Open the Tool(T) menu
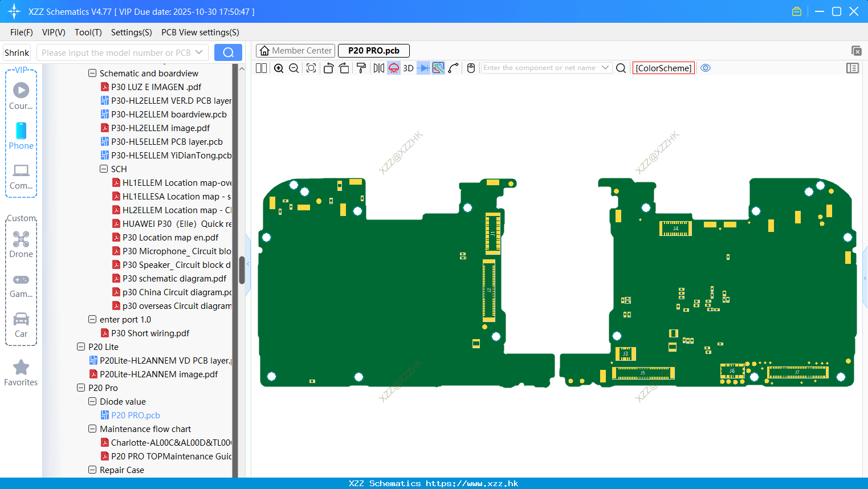This screenshot has height=489, width=868. point(88,32)
